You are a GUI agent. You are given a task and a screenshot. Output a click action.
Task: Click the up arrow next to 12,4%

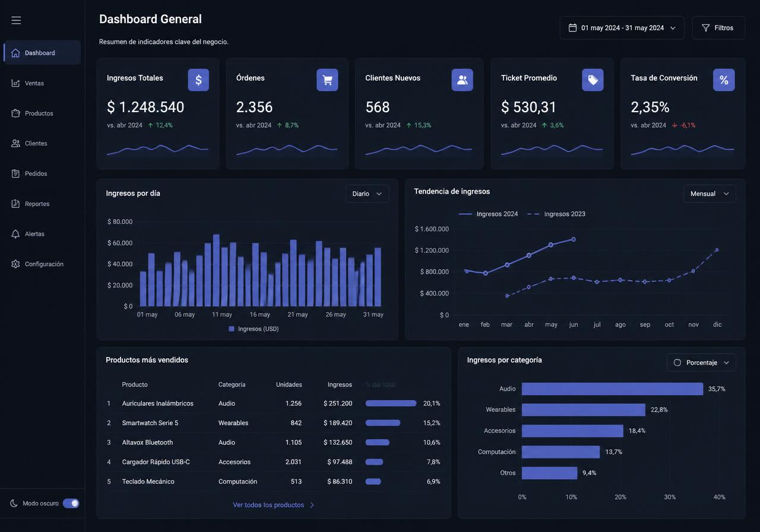[x=150, y=125]
